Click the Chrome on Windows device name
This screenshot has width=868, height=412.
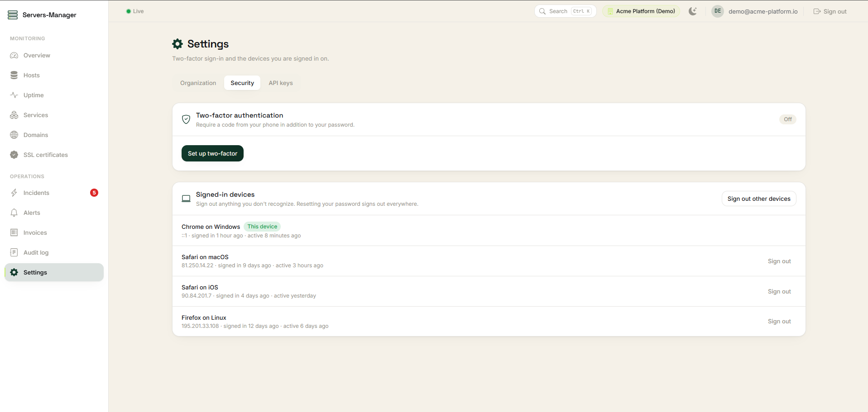tap(211, 227)
